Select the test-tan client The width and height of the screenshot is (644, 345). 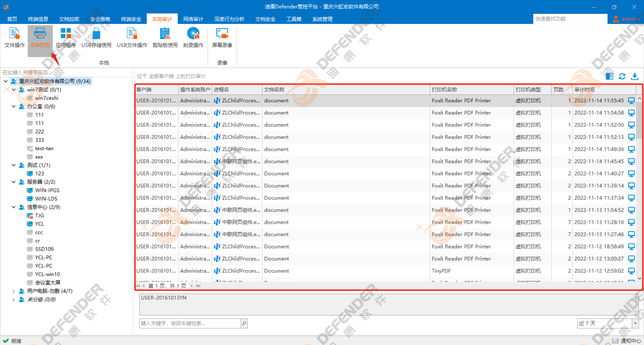click(x=44, y=148)
